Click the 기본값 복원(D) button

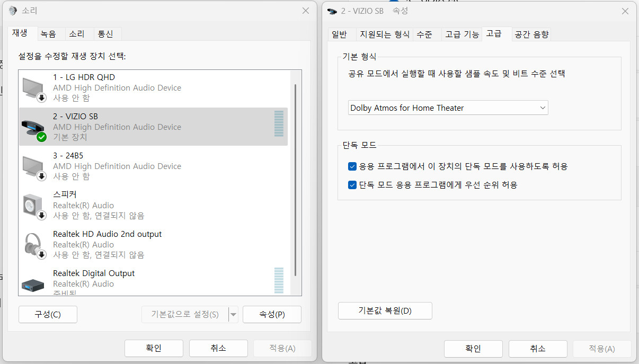[385, 310]
